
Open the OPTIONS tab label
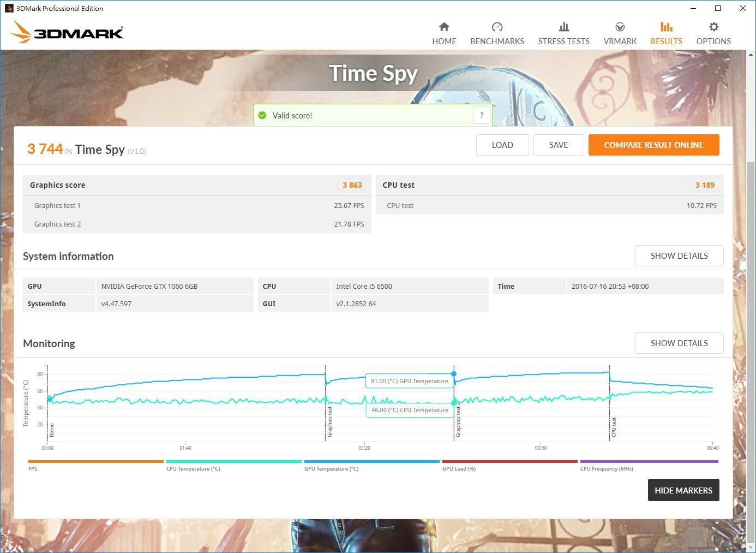[x=713, y=41]
